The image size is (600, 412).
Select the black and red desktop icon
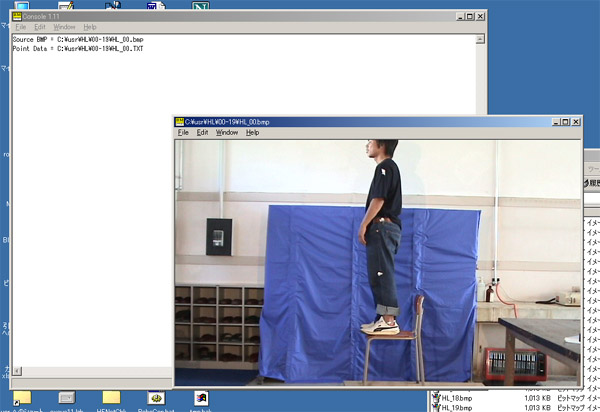point(201,398)
